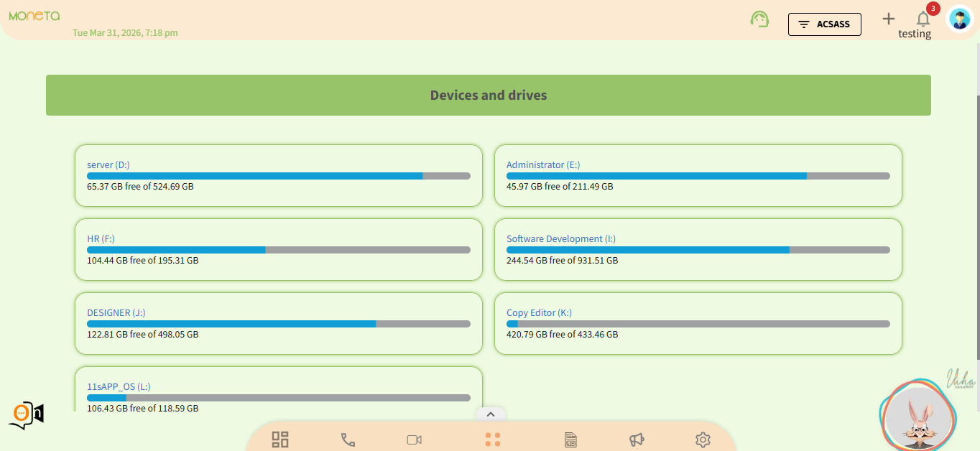Open announcements megaphone icon
The image size is (980, 451).
click(637, 440)
